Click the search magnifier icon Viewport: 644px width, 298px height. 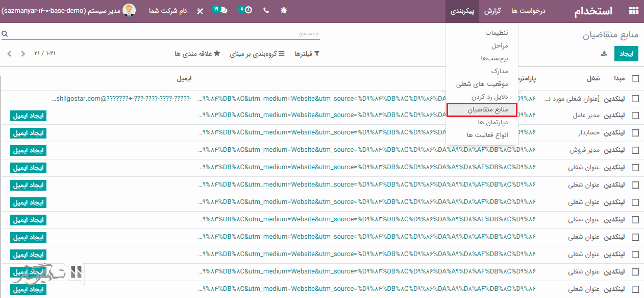tap(5, 34)
